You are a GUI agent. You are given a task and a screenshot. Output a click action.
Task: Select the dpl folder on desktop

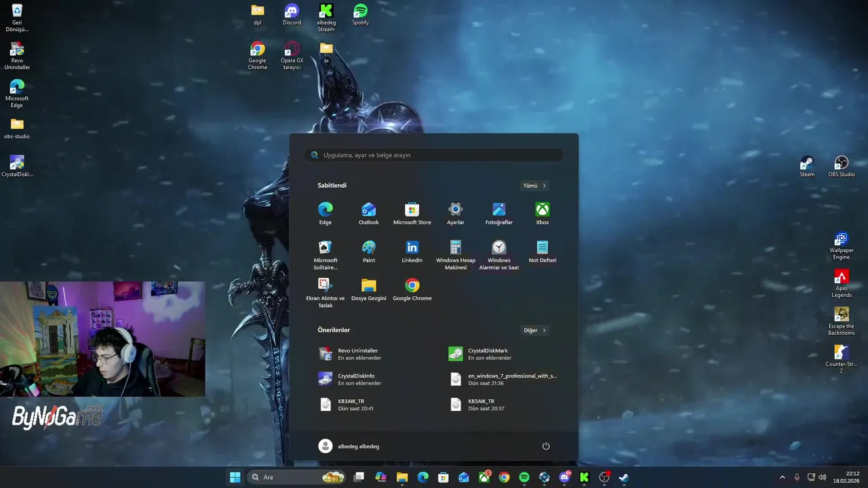pos(258,15)
